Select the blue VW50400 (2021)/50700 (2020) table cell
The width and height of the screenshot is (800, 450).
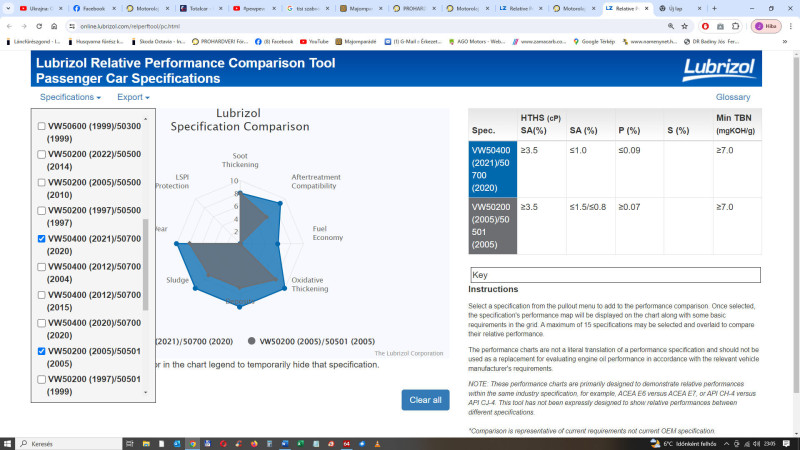point(492,169)
